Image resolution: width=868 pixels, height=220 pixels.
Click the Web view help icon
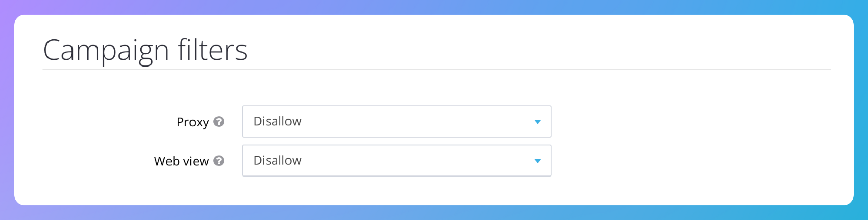pos(219,161)
